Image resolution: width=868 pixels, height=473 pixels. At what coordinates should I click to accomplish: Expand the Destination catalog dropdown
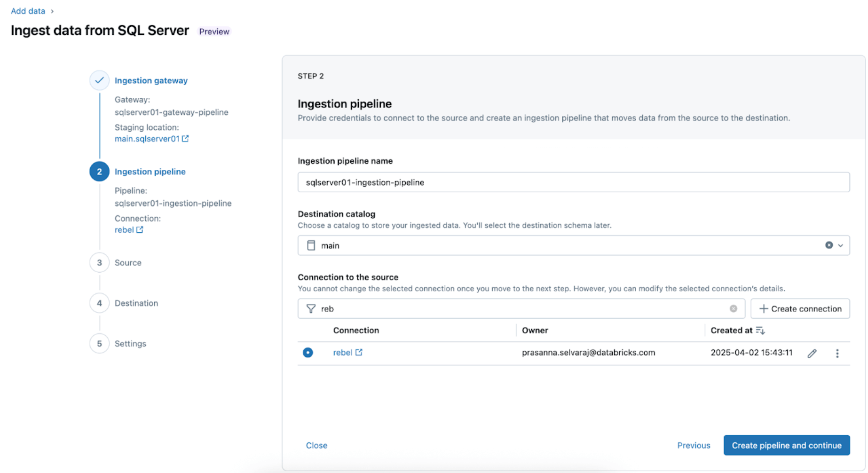tap(841, 245)
